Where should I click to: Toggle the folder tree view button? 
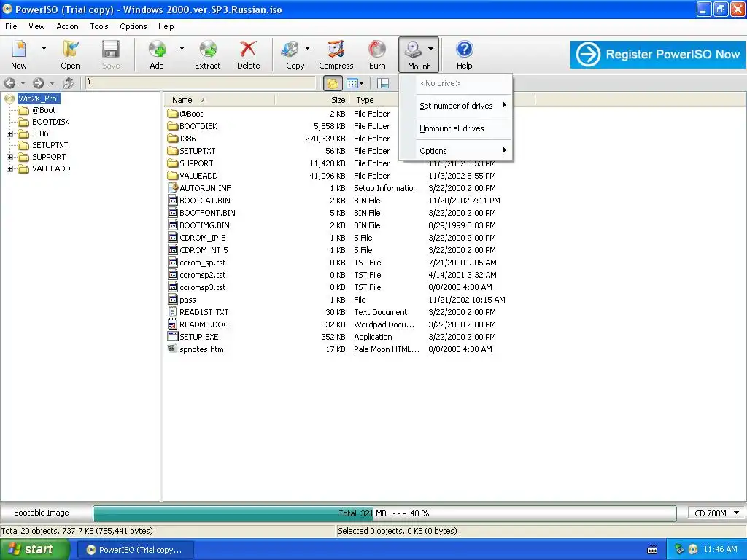(x=333, y=83)
